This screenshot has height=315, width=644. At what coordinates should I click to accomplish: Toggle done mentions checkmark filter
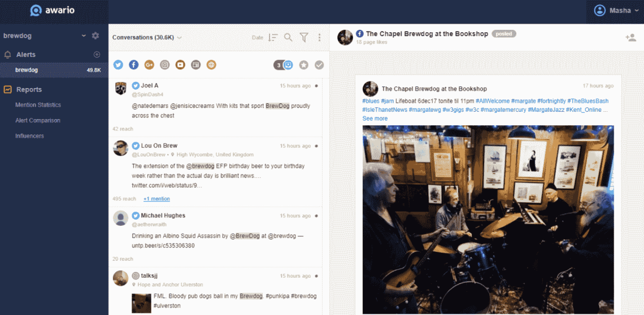[319, 65]
